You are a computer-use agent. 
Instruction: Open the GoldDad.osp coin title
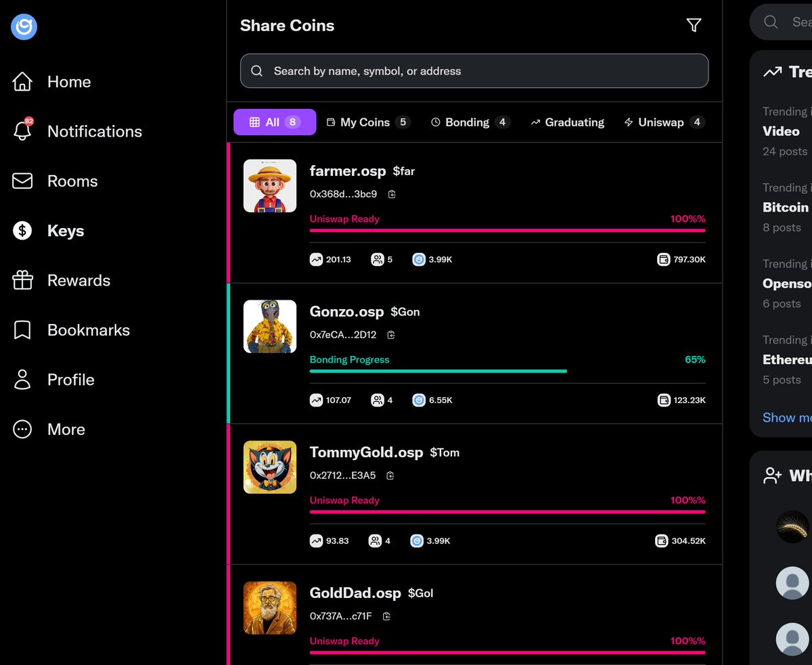tap(355, 593)
